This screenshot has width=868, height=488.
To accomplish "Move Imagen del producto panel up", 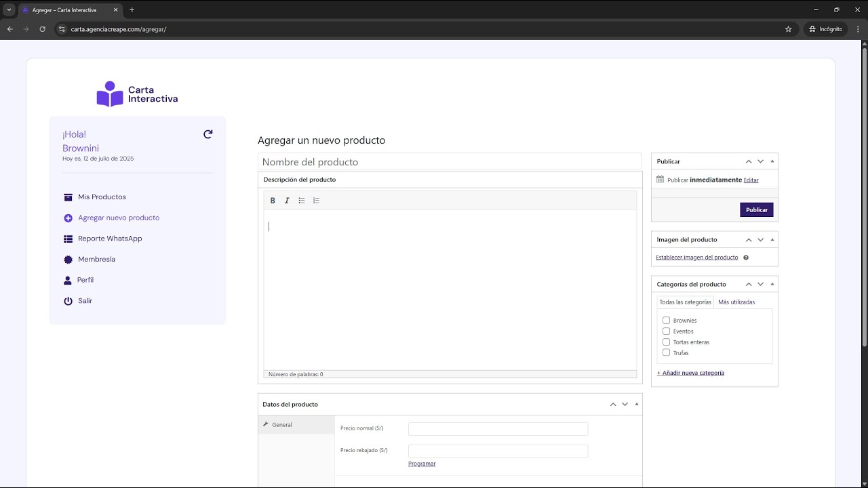I will coord(749,240).
